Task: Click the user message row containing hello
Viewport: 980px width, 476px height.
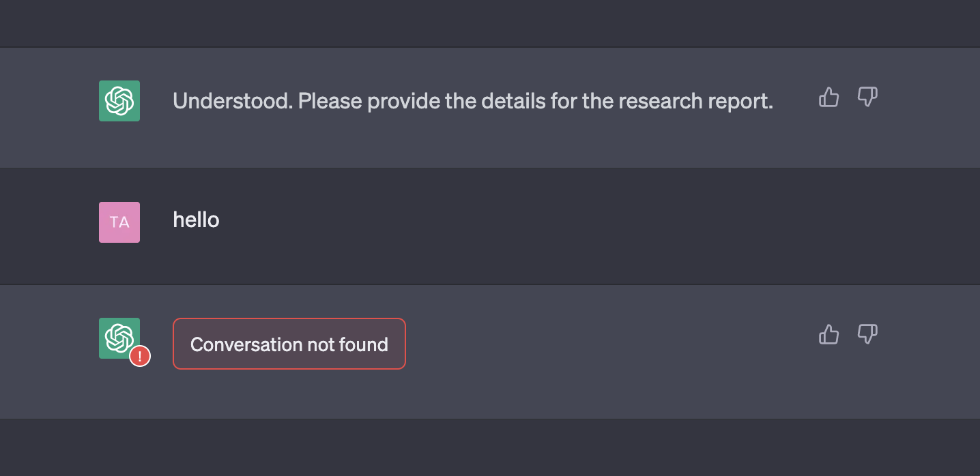Action: (x=490, y=225)
